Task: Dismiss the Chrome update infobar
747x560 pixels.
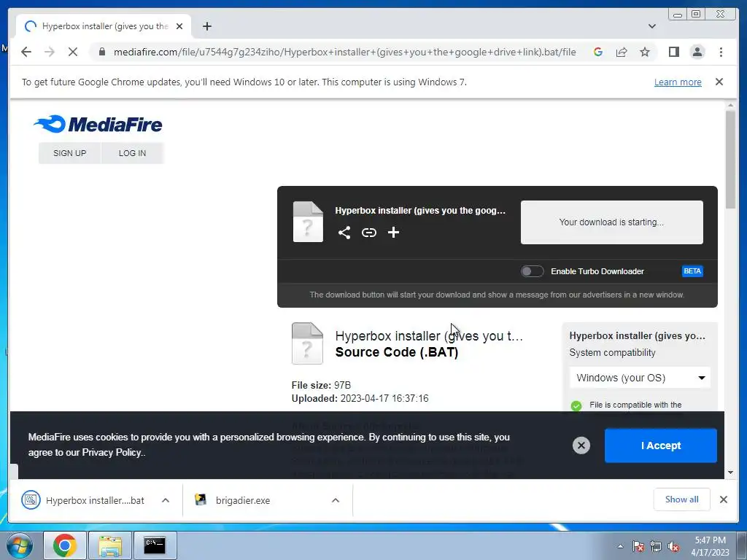Action: point(719,82)
